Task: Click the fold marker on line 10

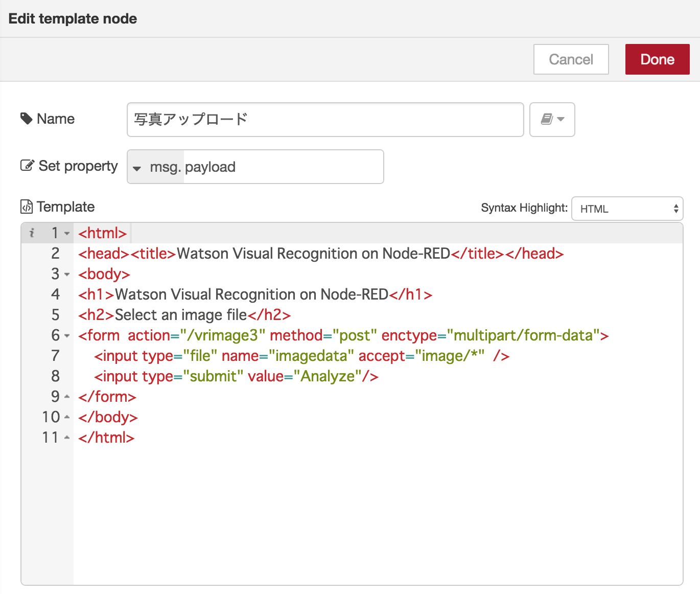Action: click(67, 417)
